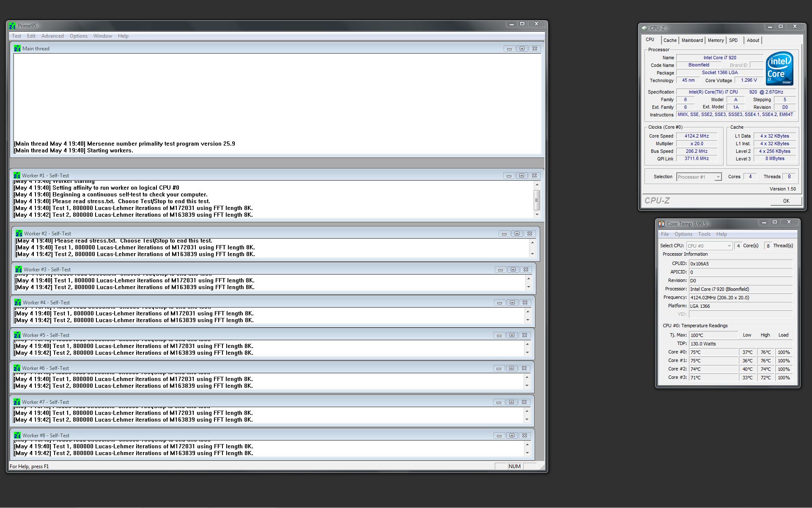Switch to the SPD tab in CPU-Z
The image size is (812, 508).
[733, 40]
